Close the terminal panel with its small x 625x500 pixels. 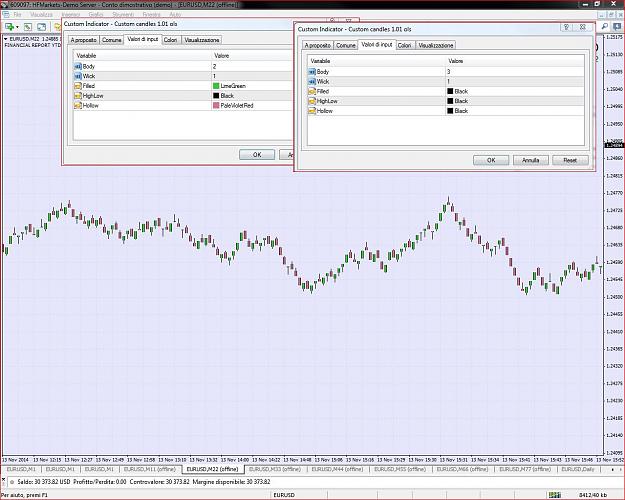[3, 478]
